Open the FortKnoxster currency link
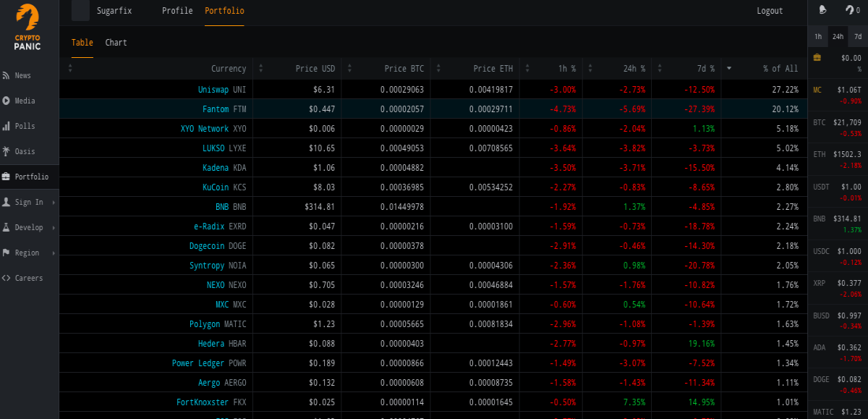Viewport: 868px width, 419px height. click(x=203, y=402)
